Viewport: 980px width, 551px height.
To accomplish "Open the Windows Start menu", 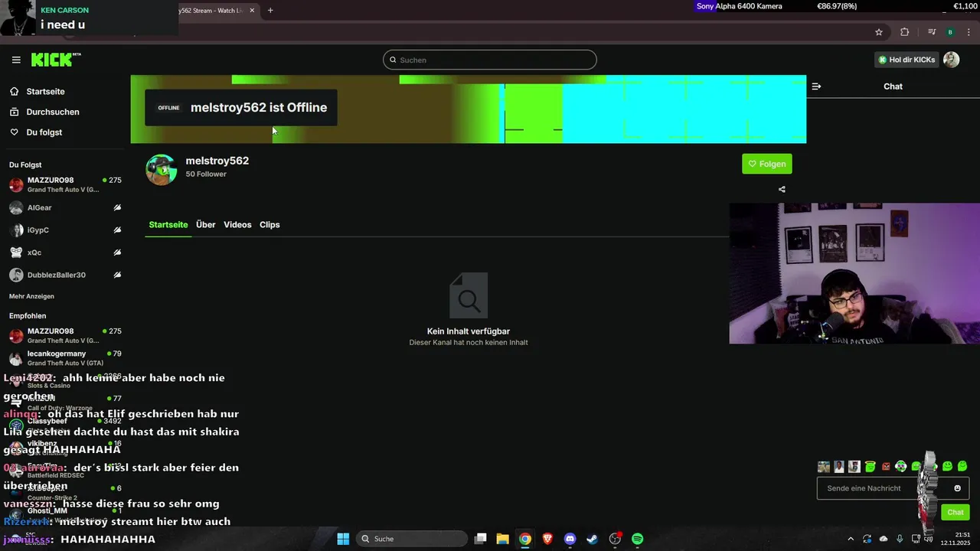I will pos(343,539).
